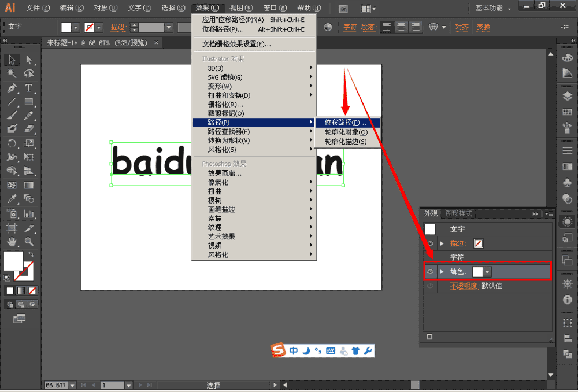Screen dimensions: 578x392
Task: Swap fill and stroke colors arrow
Action: click(x=31, y=254)
